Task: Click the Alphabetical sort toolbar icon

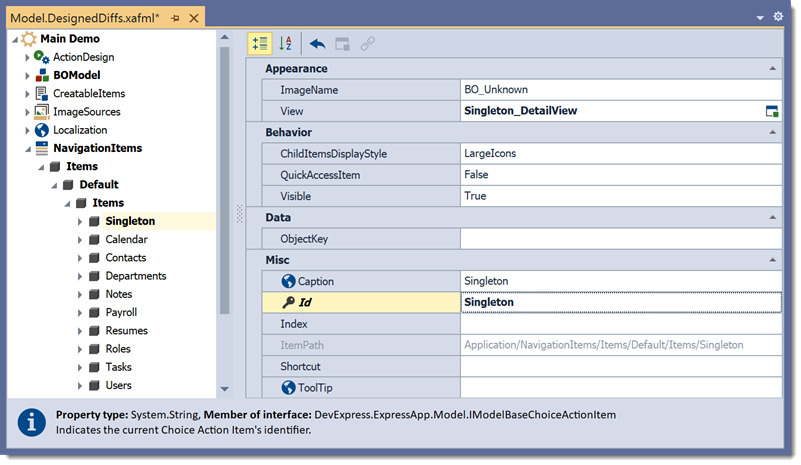Action: (x=285, y=43)
